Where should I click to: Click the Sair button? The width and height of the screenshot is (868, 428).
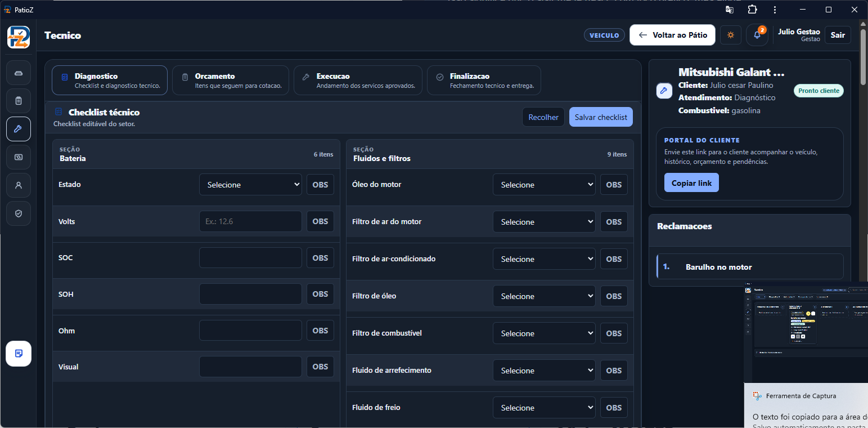pyautogui.click(x=838, y=35)
